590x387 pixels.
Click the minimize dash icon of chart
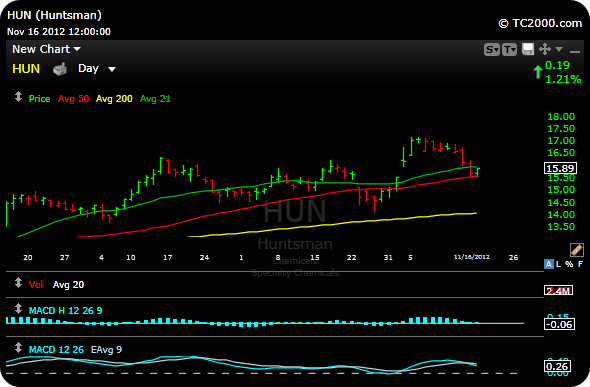pyautogui.click(x=575, y=52)
